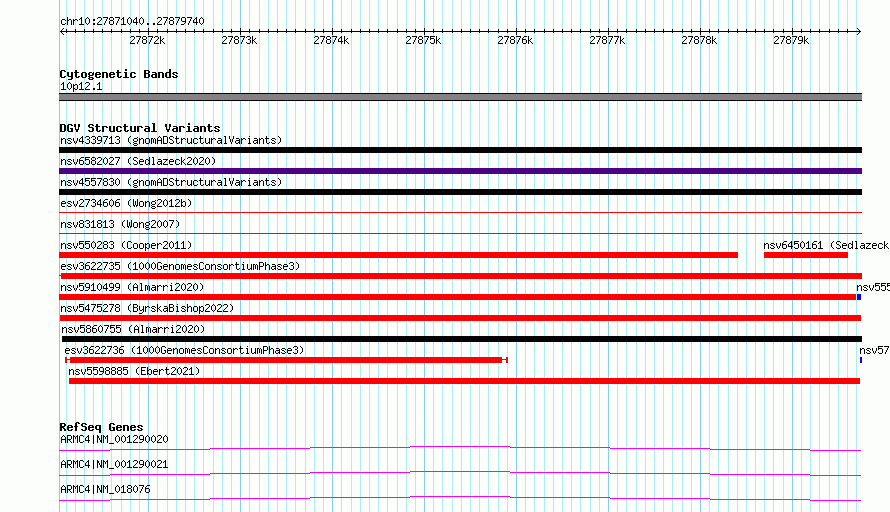Screen dimensions: 890x512
Task: Select the 10p12.1 band label
Action: click(x=81, y=86)
